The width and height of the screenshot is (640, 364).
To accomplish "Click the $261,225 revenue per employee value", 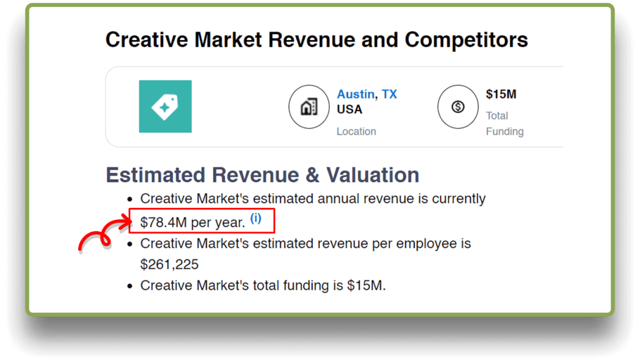I will [x=169, y=265].
